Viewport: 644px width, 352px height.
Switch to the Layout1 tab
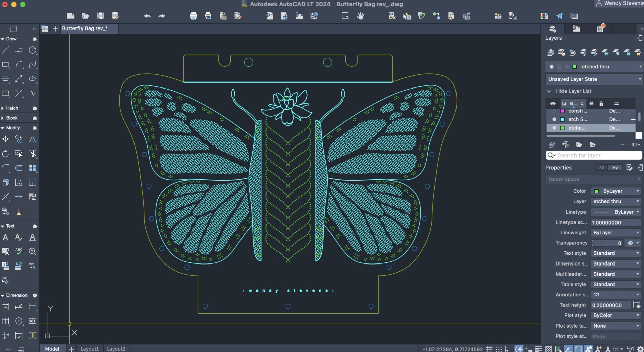(90, 349)
